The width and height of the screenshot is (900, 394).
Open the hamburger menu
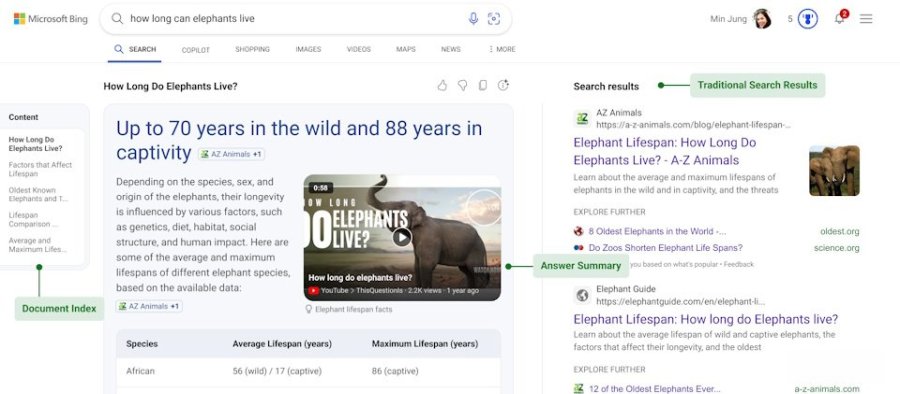click(866, 19)
